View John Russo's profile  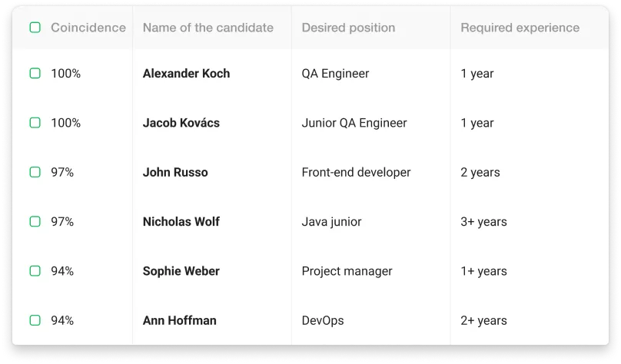pyautogui.click(x=175, y=172)
